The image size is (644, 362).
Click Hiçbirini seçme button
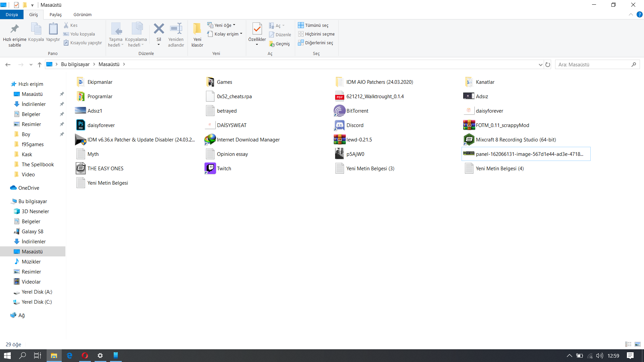(x=316, y=34)
